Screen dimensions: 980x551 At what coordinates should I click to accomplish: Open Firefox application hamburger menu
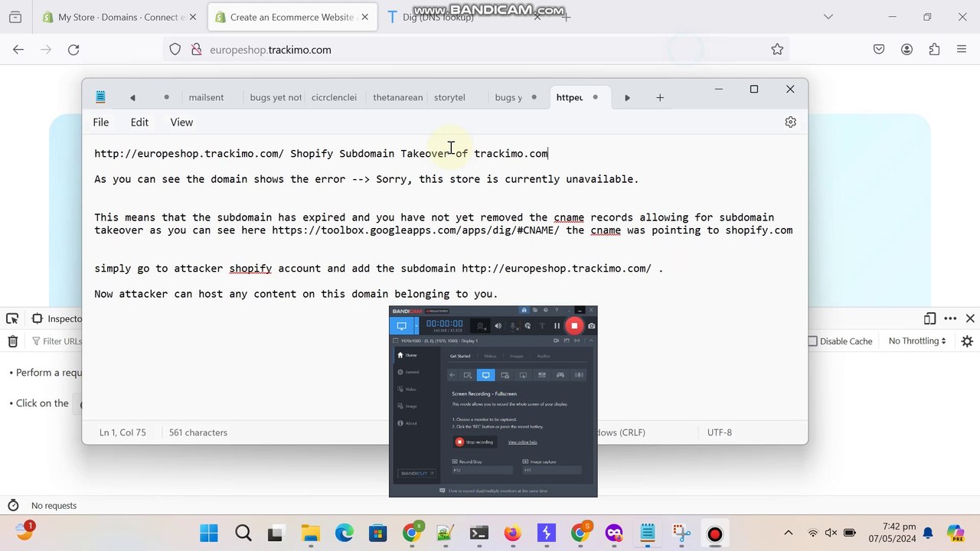pyautogui.click(x=962, y=50)
